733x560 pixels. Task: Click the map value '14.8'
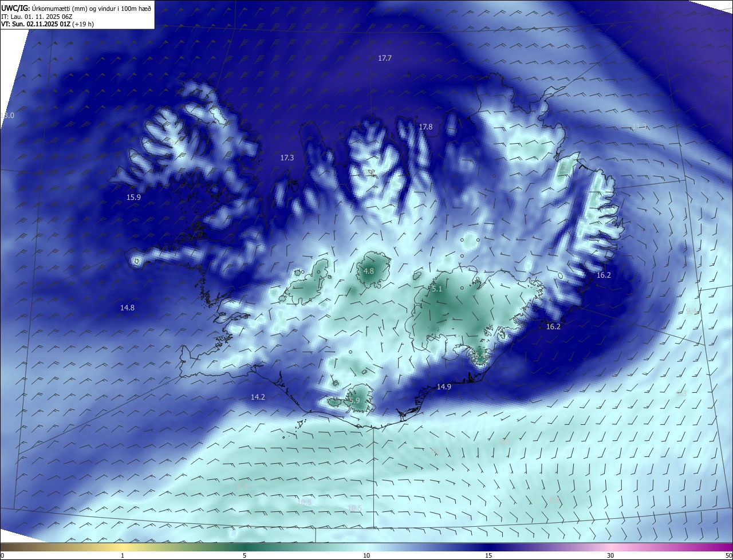[127, 308]
